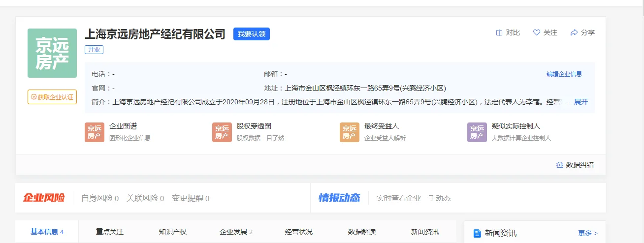The width and height of the screenshot is (644, 243).
Task: Open the 企业发展 tab
Action: [x=236, y=232]
